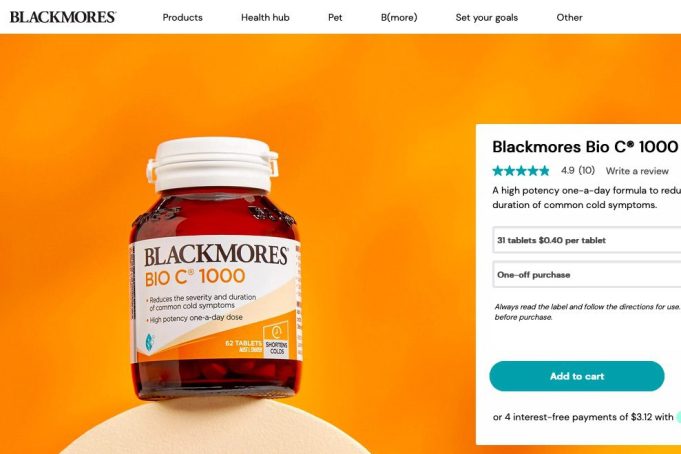Expand the One-off purchase dropdown

tap(587, 275)
